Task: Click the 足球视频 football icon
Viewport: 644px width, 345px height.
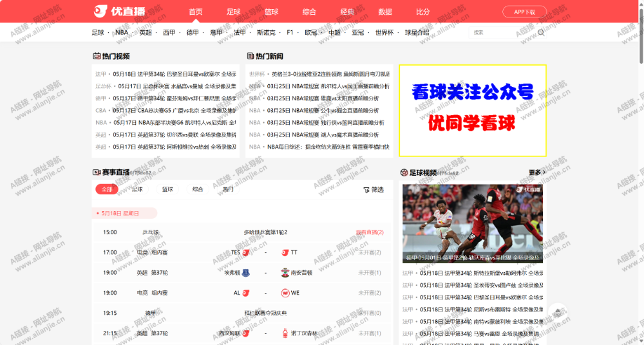Action: tap(404, 172)
